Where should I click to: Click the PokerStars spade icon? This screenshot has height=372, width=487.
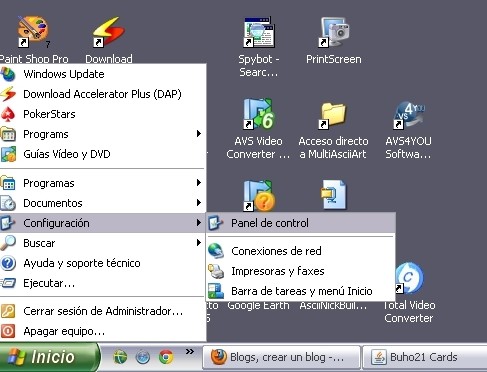(x=8, y=114)
